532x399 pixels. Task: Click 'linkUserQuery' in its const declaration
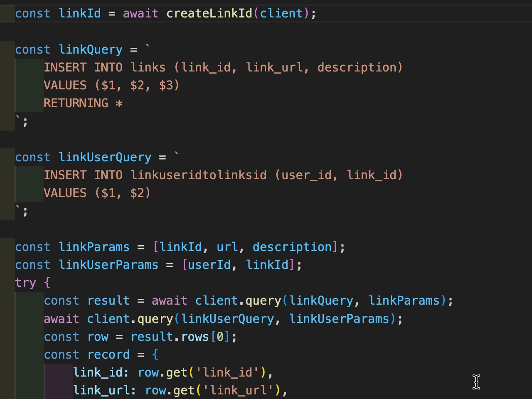[x=105, y=157]
